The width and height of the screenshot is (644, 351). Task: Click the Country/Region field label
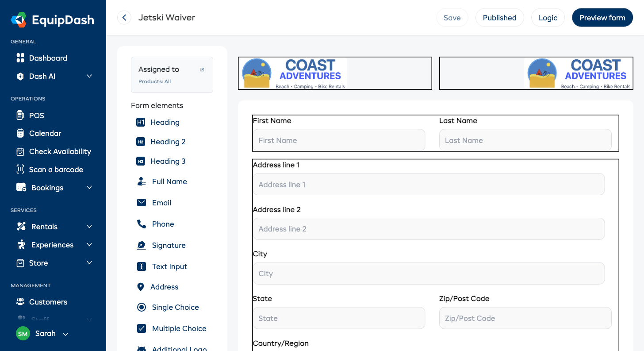tap(281, 343)
